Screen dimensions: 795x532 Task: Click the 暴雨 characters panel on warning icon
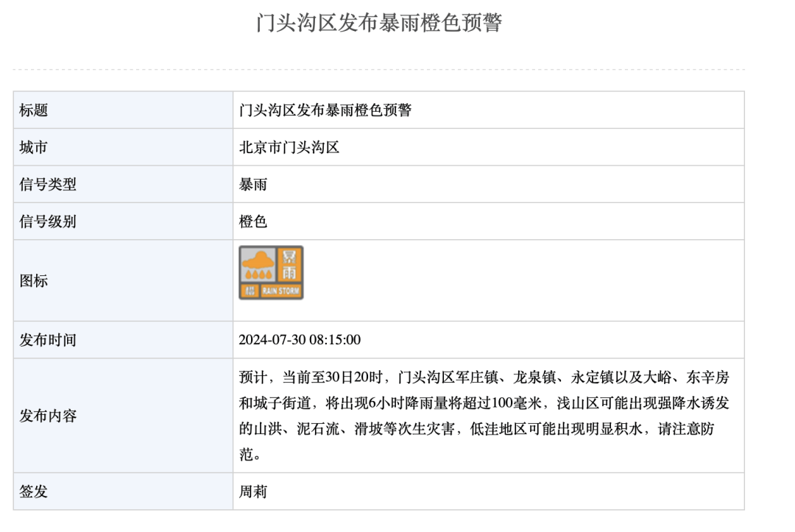290,263
